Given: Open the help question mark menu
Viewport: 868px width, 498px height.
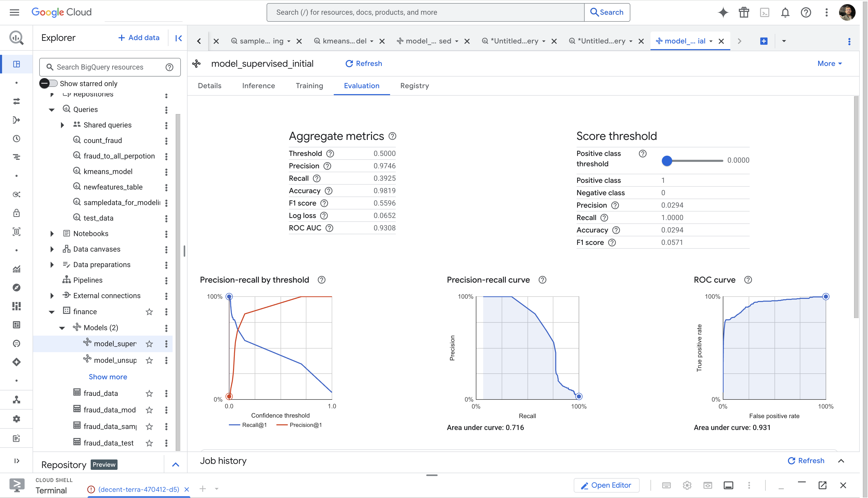Looking at the screenshot, I should pos(806,13).
